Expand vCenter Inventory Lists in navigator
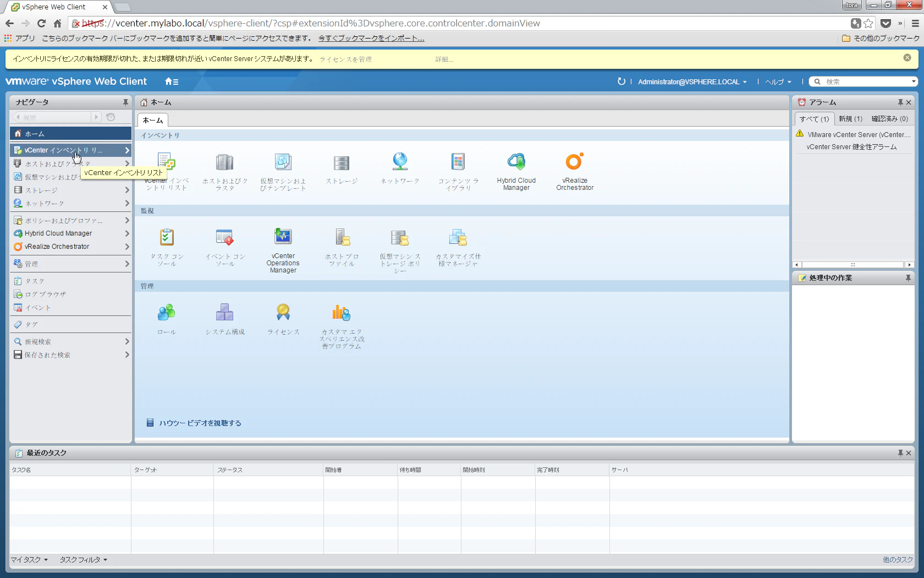This screenshot has height=578, width=924. (127, 150)
